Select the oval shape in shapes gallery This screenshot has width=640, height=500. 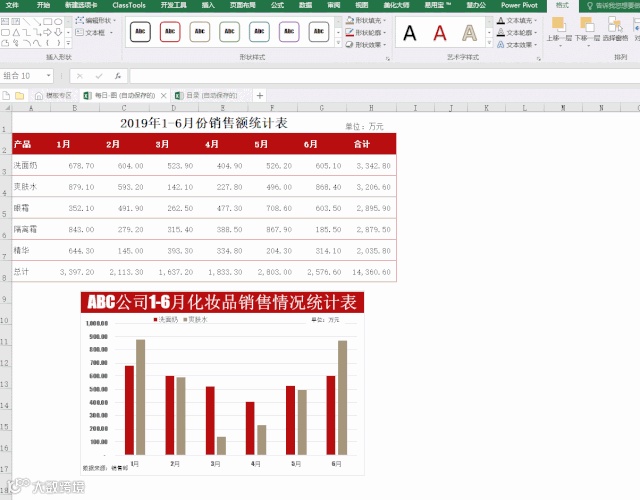58,22
